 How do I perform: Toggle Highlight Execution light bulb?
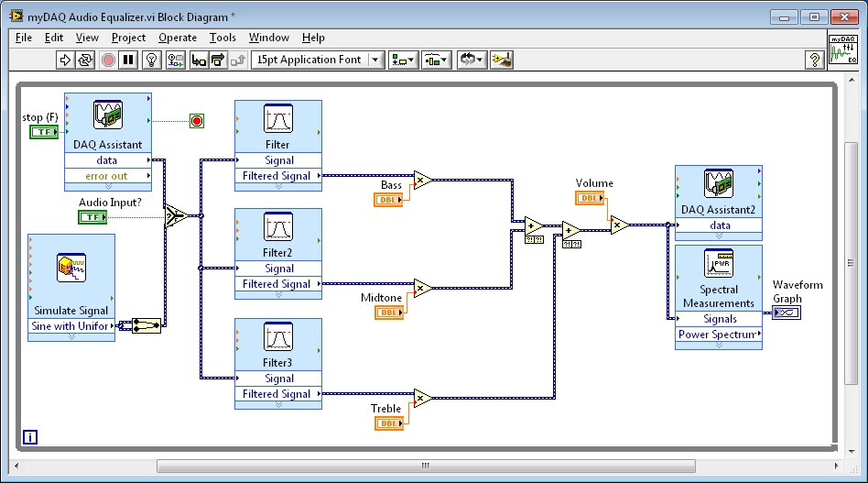tap(152, 60)
